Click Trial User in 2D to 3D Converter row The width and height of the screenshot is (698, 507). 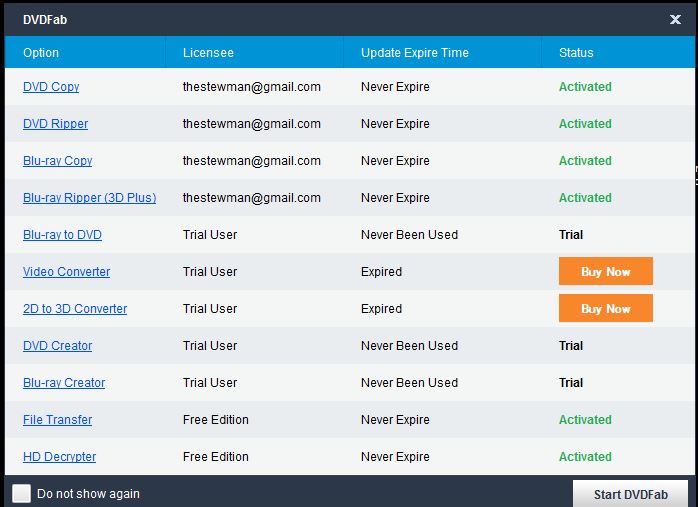pyautogui.click(x=210, y=308)
